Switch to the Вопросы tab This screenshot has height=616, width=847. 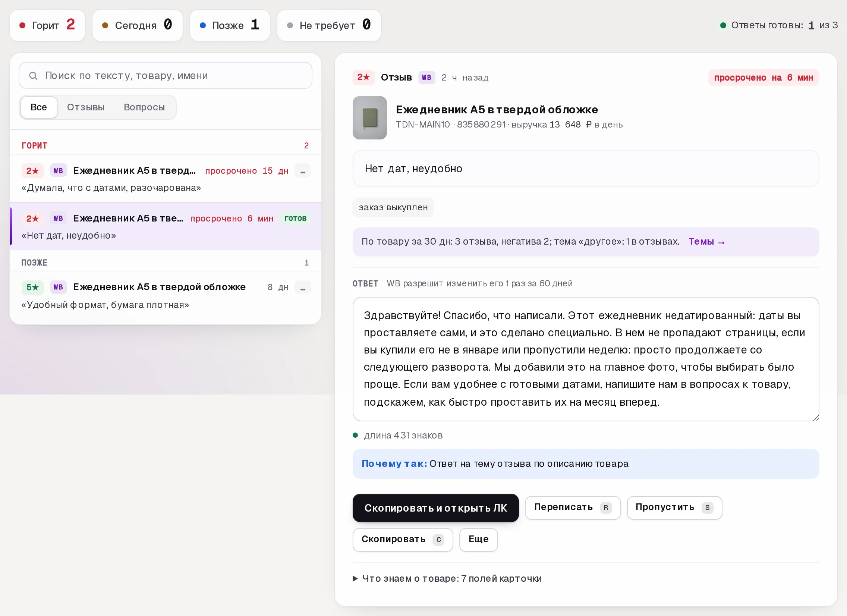(144, 107)
